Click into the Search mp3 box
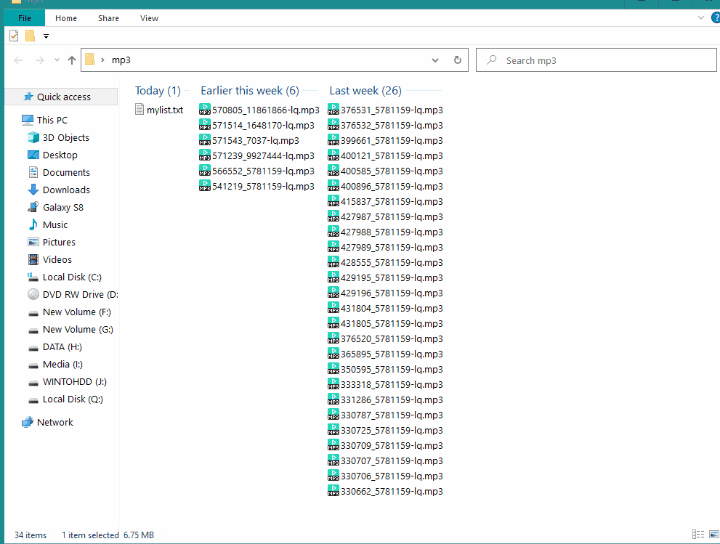Image resolution: width=720 pixels, height=544 pixels. click(x=596, y=60)
